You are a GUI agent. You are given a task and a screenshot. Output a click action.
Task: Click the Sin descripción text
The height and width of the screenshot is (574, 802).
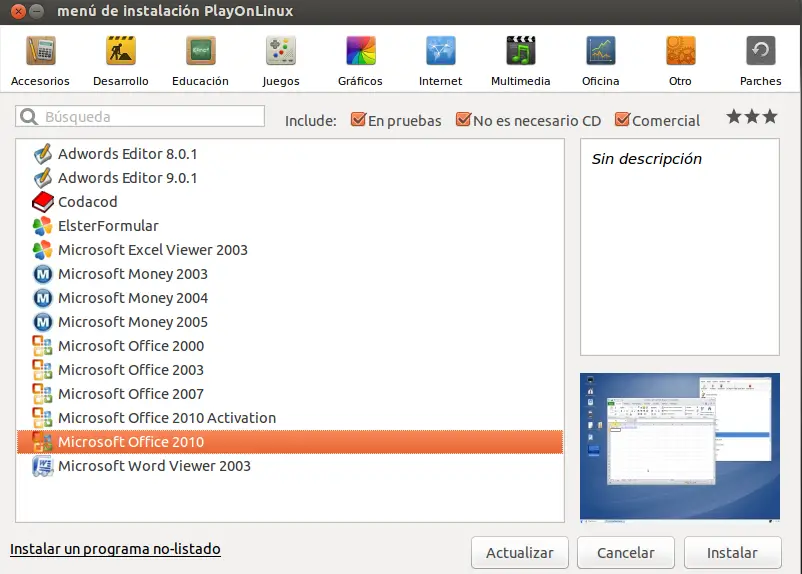point(647,159)
